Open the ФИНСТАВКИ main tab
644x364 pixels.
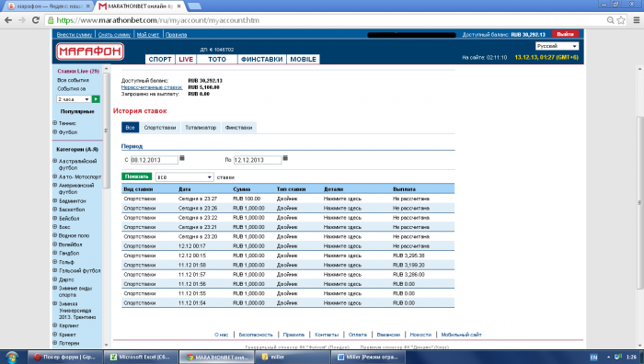pos(261,59)
